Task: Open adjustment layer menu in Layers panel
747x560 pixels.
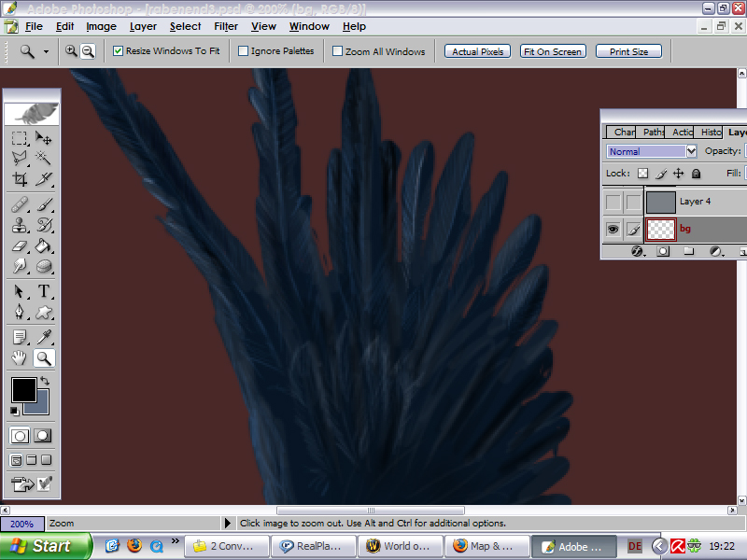Action: click(715, 251)
